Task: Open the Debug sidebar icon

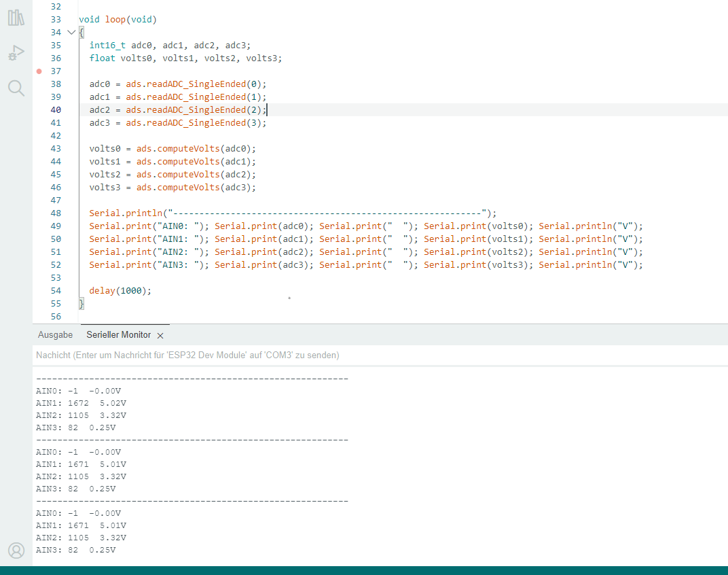Action: click(16, 52)
